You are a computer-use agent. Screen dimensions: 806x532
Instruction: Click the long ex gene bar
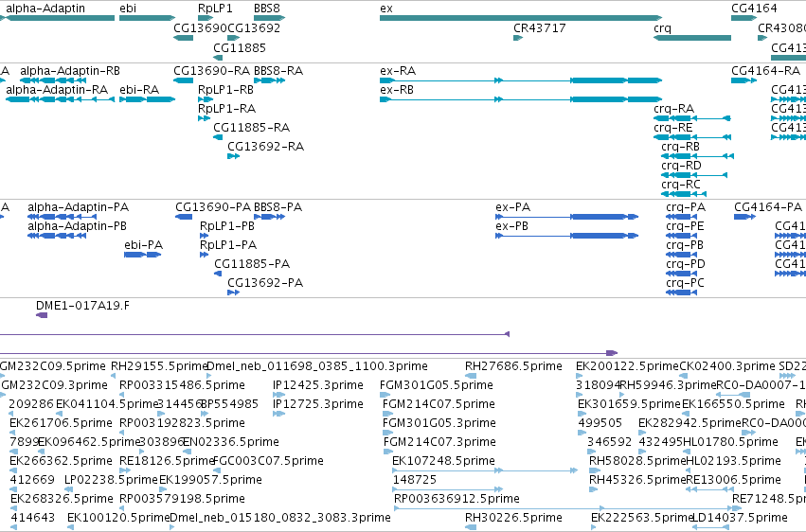521,18
